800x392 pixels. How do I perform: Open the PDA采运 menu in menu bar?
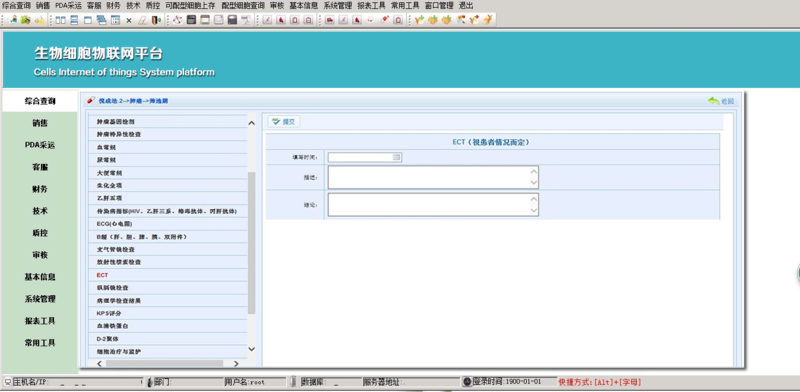point(68,6)
